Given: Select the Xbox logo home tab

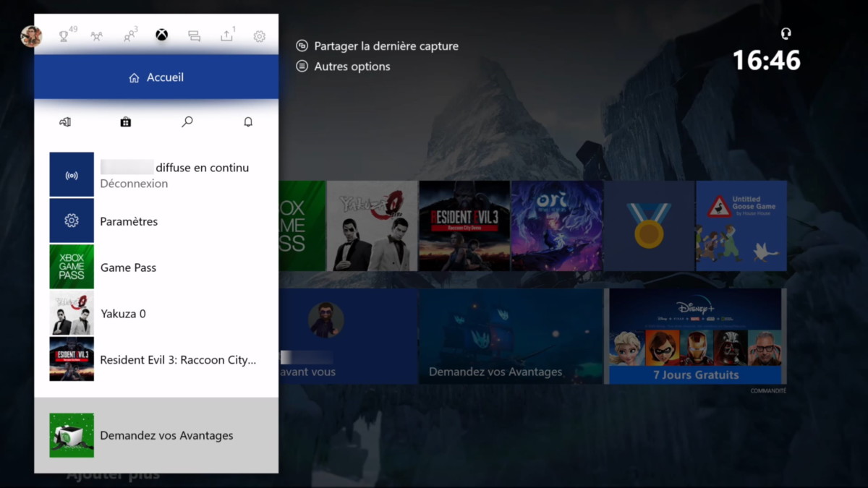Looking at the screenshot, I should tap(162, 35).
